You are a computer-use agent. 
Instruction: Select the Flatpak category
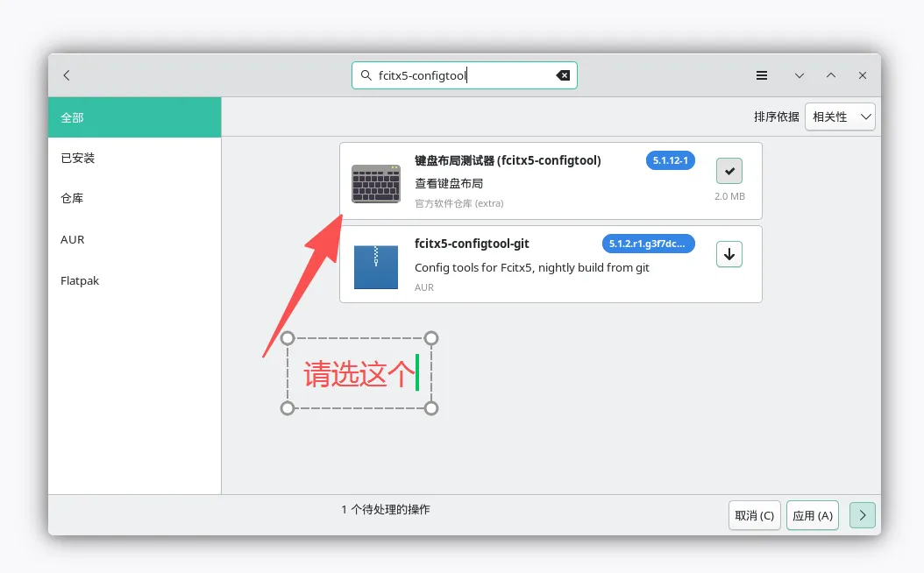point(134,281)
